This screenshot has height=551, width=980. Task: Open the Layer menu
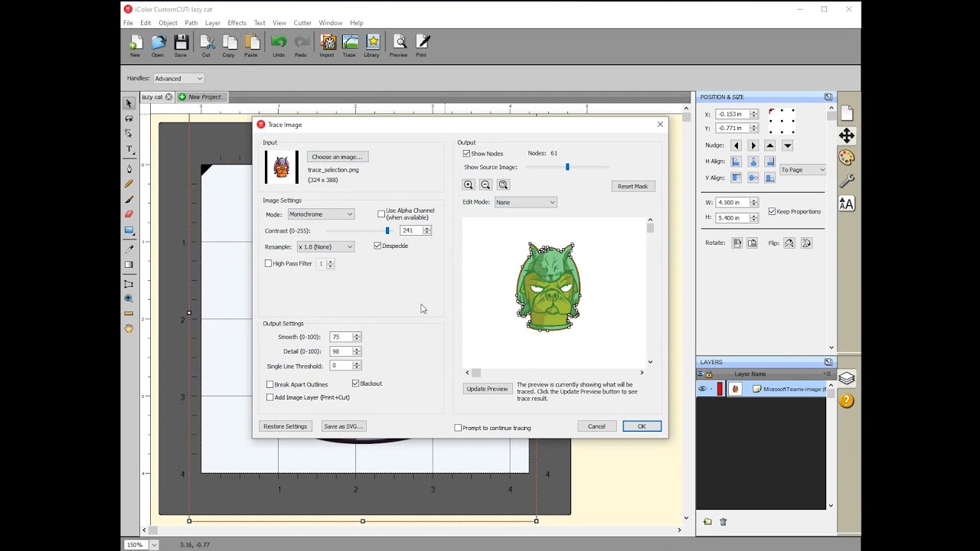click(x=213, y=23)
